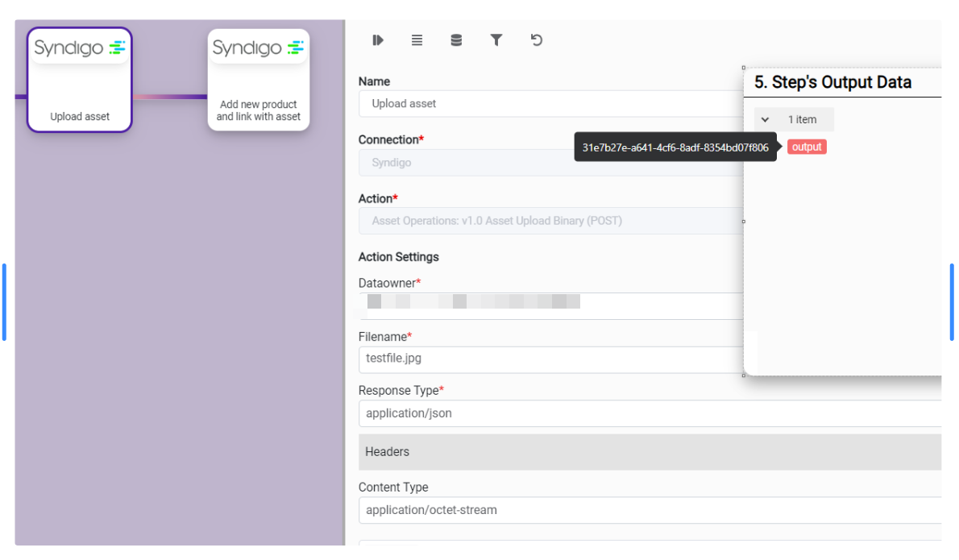Click the red output tag
Screen dimensions: 959x560
[x=807, y=147]
